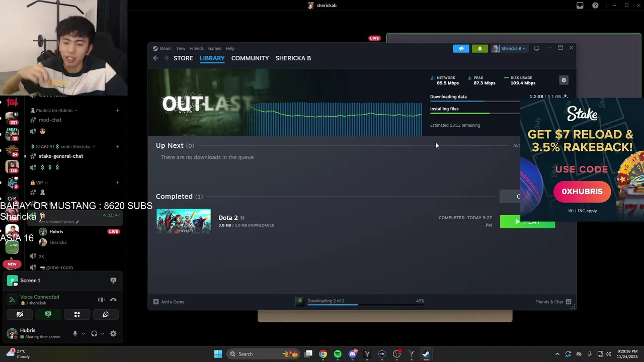Toggle Discord noise suppression
The image size is (644, 362).
point(101,300)
